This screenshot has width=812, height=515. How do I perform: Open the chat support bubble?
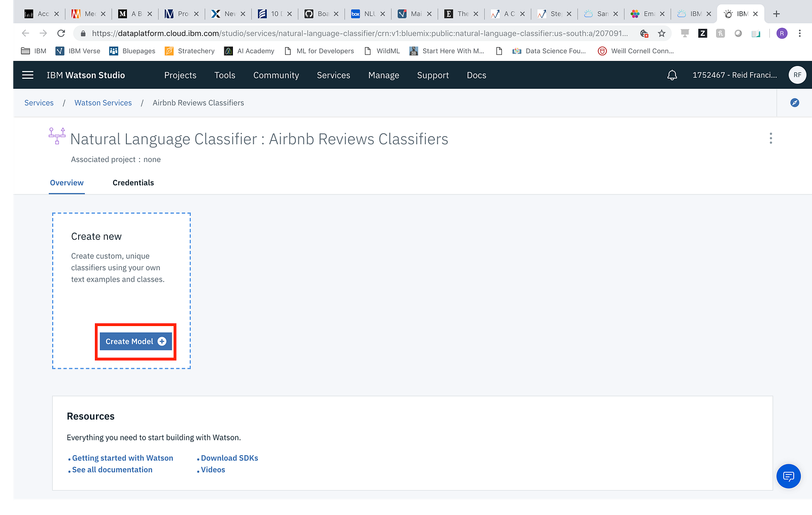(x=789, y=476)
